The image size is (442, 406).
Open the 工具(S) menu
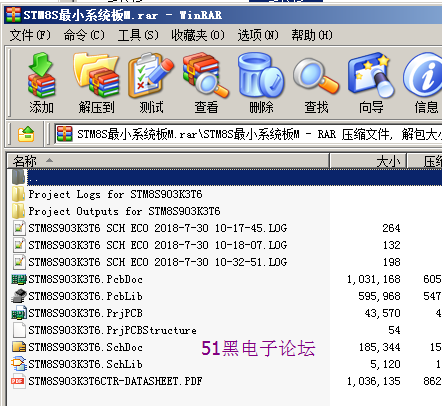pyautogui.click(x=138, y=35)
